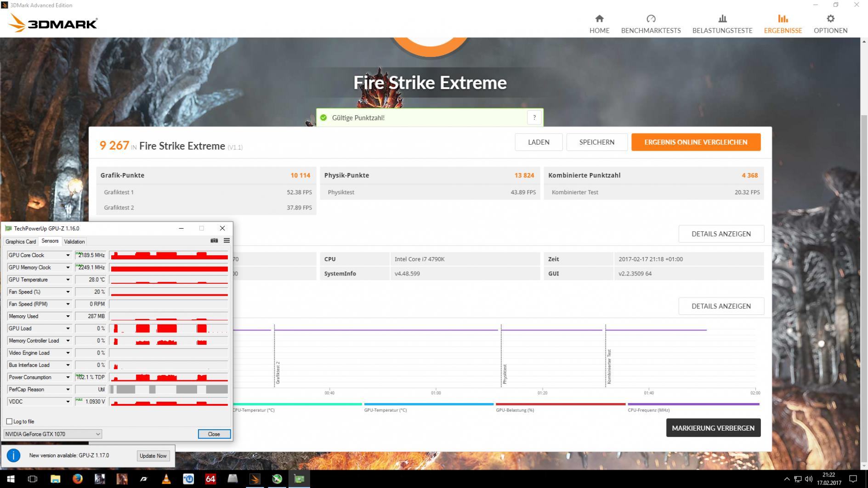
Task: Open the Memory Used sensor dropdown
Action: pos(68,316)
